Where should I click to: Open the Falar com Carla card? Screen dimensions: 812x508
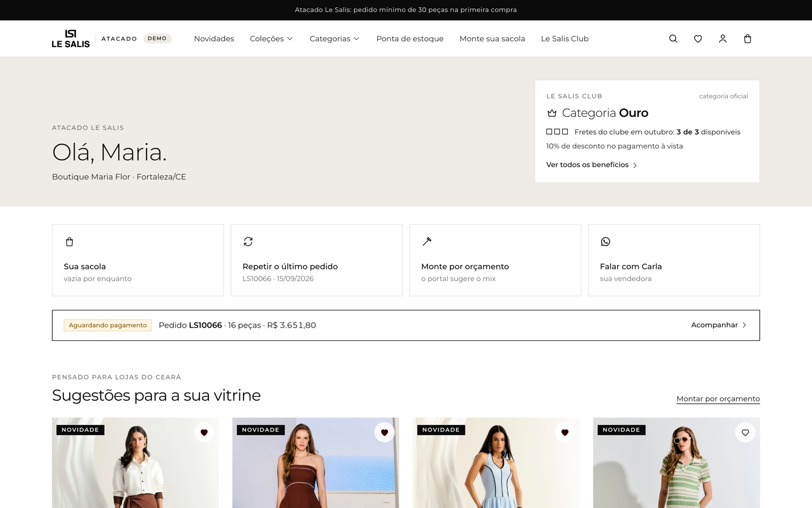674,260
